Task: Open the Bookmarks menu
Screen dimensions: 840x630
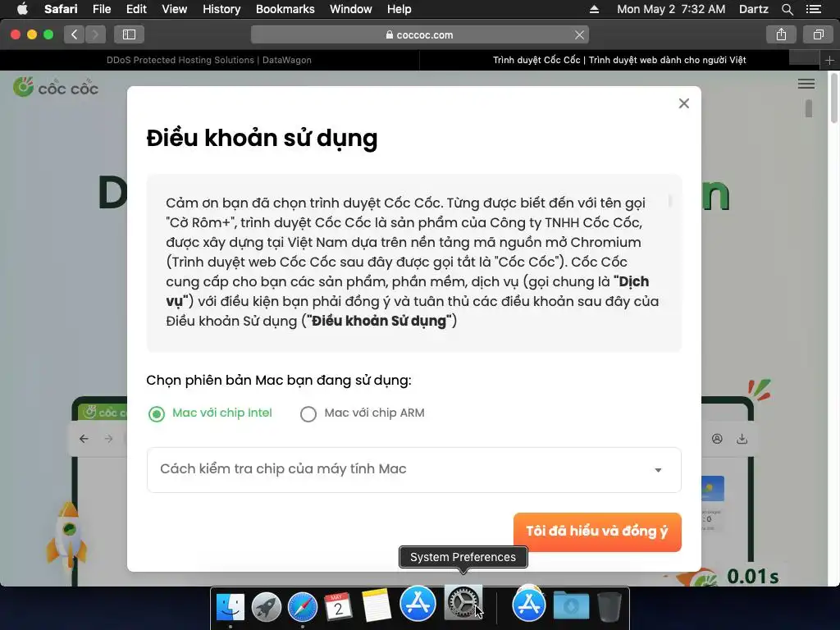Action: point(285,9)
